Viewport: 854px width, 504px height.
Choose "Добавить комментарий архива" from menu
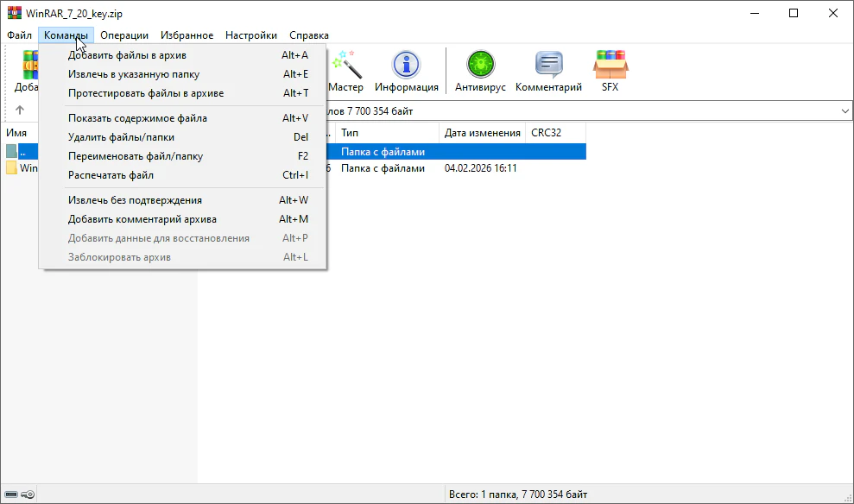142,219
